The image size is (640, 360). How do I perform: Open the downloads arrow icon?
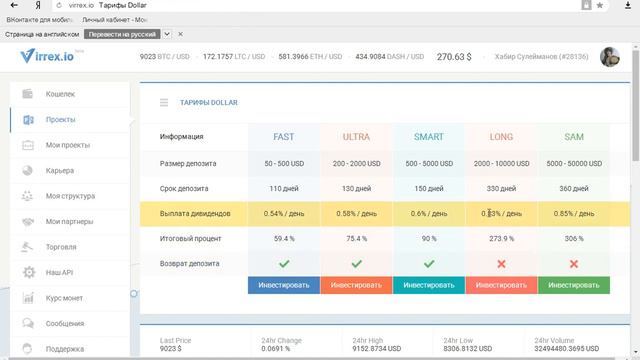point(628,5)
